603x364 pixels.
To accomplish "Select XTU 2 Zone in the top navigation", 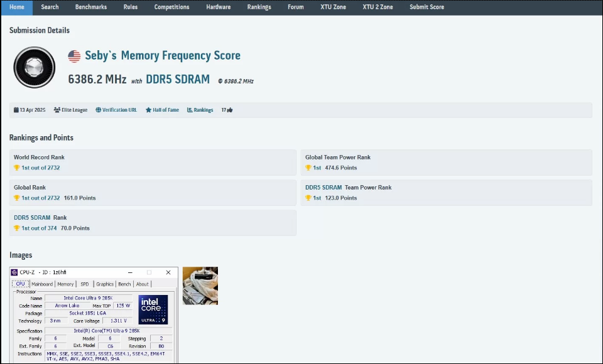I will [378, 7].
